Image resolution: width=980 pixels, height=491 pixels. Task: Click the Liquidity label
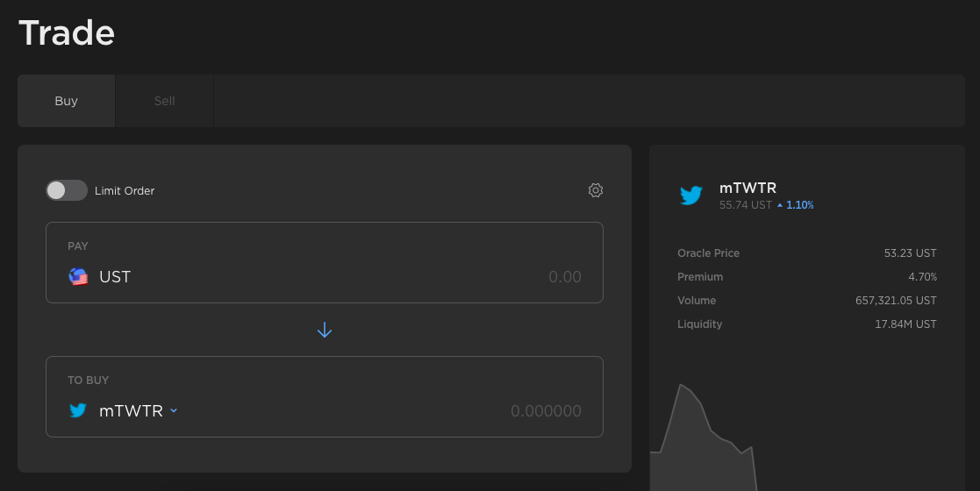click(x=699, y=324)
